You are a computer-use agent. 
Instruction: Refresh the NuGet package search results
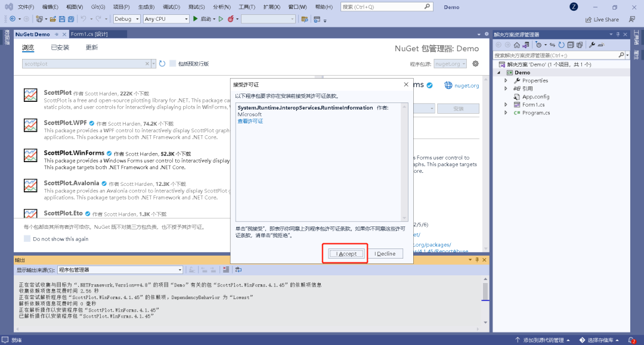162,64
